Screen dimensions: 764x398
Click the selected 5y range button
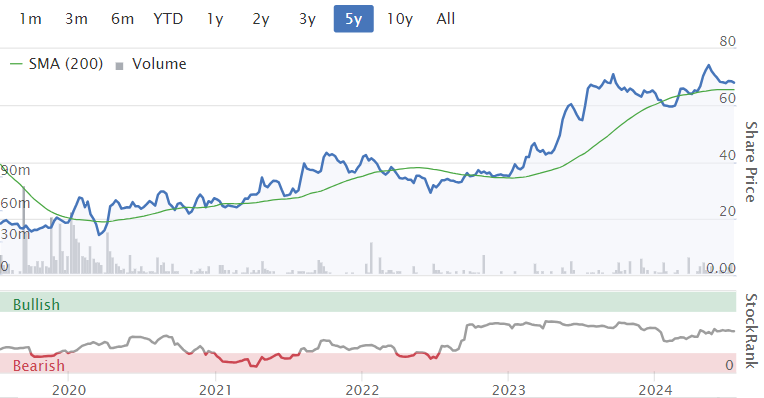click(x=354, y=19)
